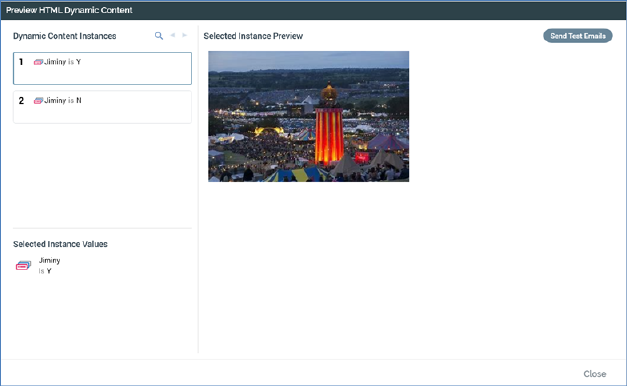The height and width of the screenshot is (386, 627).
Task: Click the Send Test Emails button
Action: [x=578, y=36]
